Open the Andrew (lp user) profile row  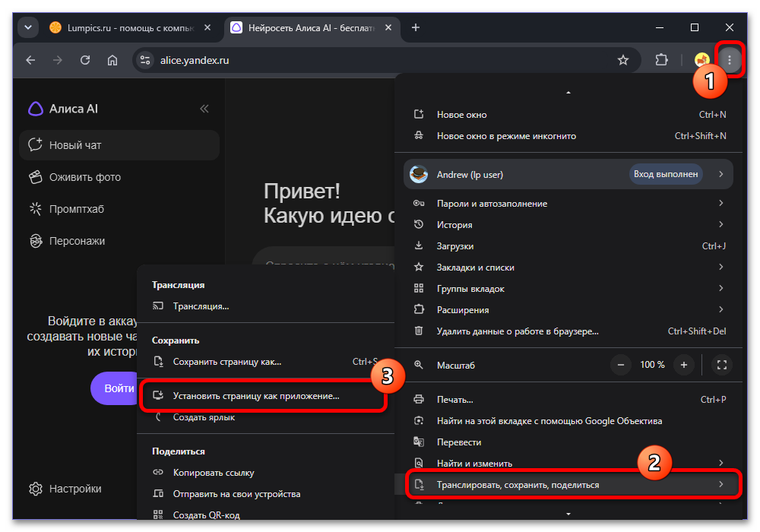pos(568,174)
